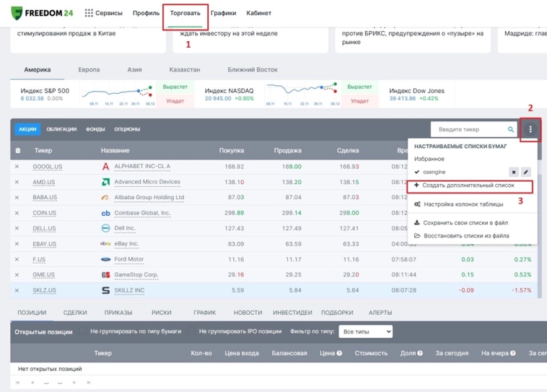The image size is (547, 392).
Task: Click S&P 500 Вырастет button
Action: click(x=175, y=87)
